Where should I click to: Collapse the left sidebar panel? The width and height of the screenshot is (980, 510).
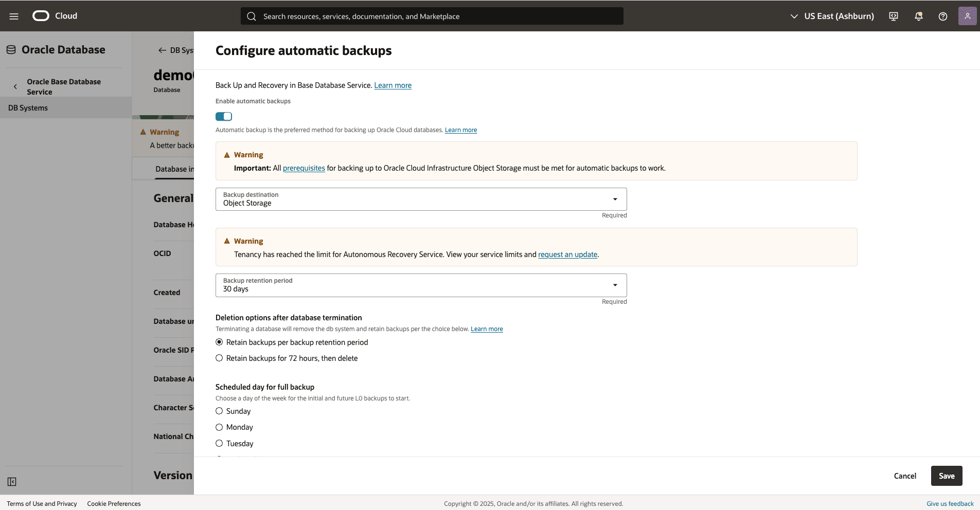11,482
